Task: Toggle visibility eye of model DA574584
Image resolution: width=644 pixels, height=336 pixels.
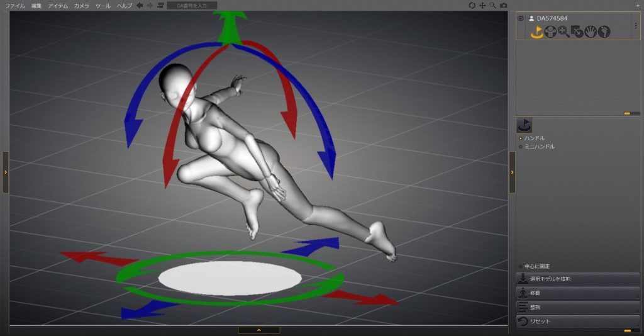Action: 521,18
